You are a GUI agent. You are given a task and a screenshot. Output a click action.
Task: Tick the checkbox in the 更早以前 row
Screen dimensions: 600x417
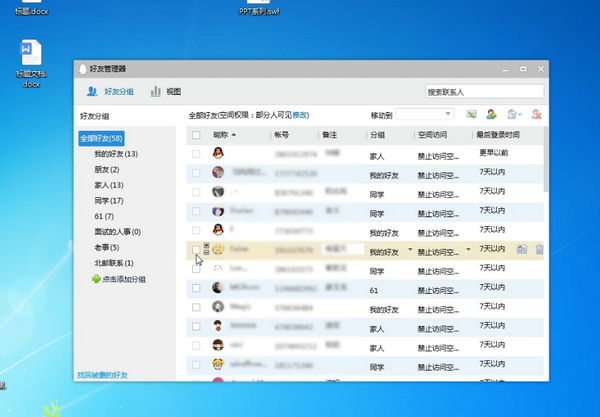[x=196, y=154]
